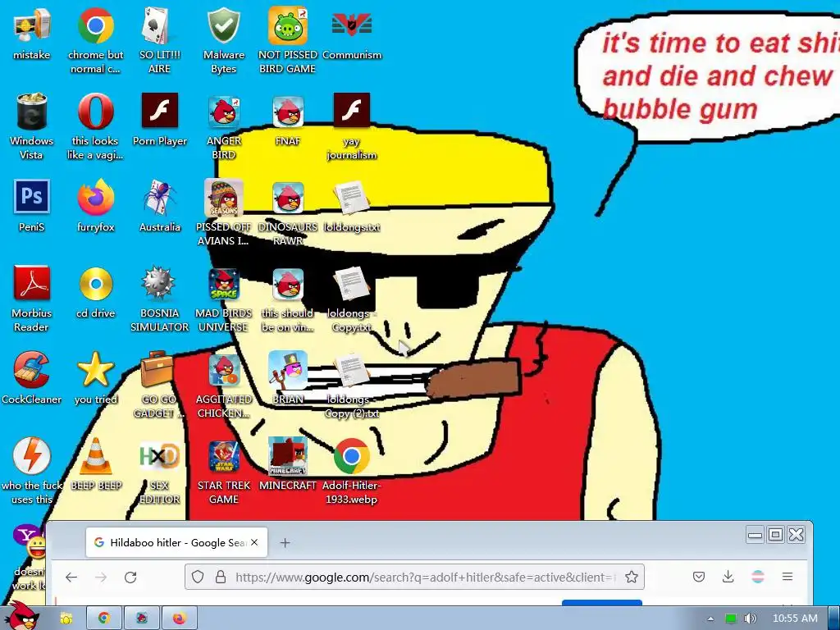
Task: Open the volume speaker tray icon
Action: pos(751,619)
